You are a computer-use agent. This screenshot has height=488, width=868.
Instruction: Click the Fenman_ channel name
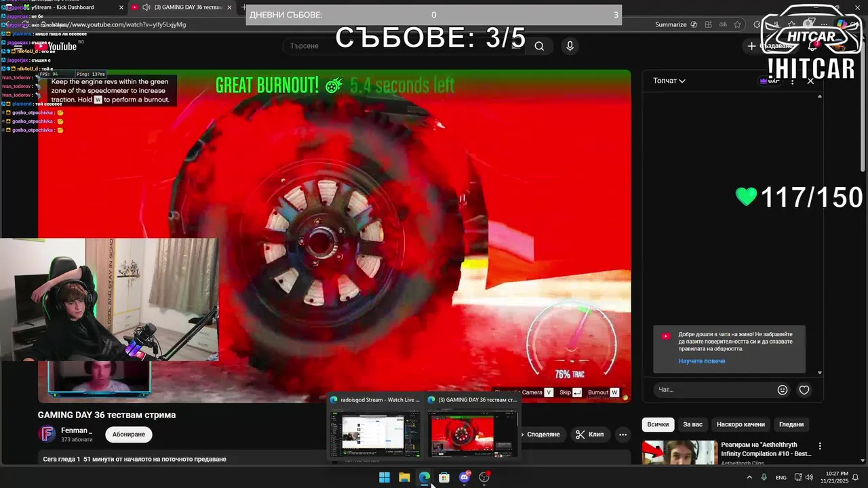(x=76, y=430)
